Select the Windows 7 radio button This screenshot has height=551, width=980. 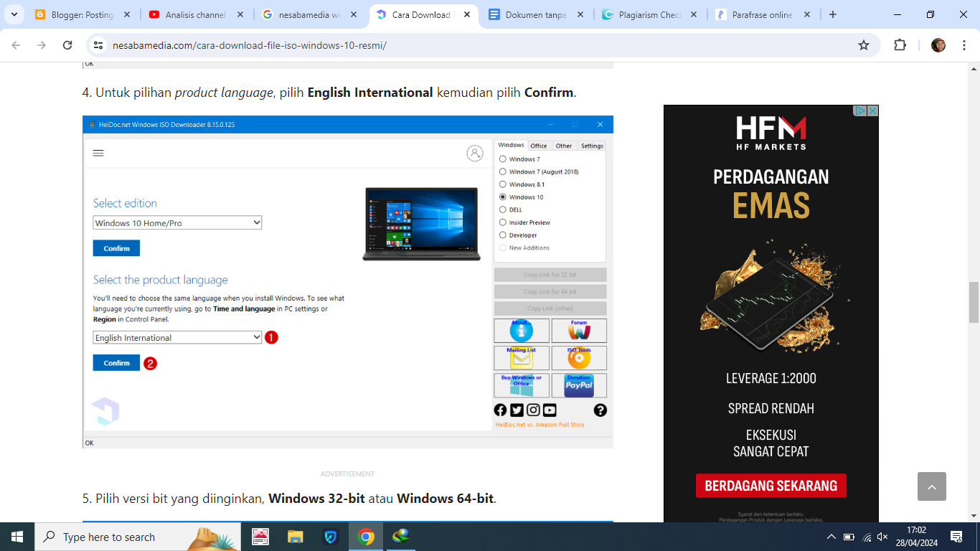[x=503, y=159]
